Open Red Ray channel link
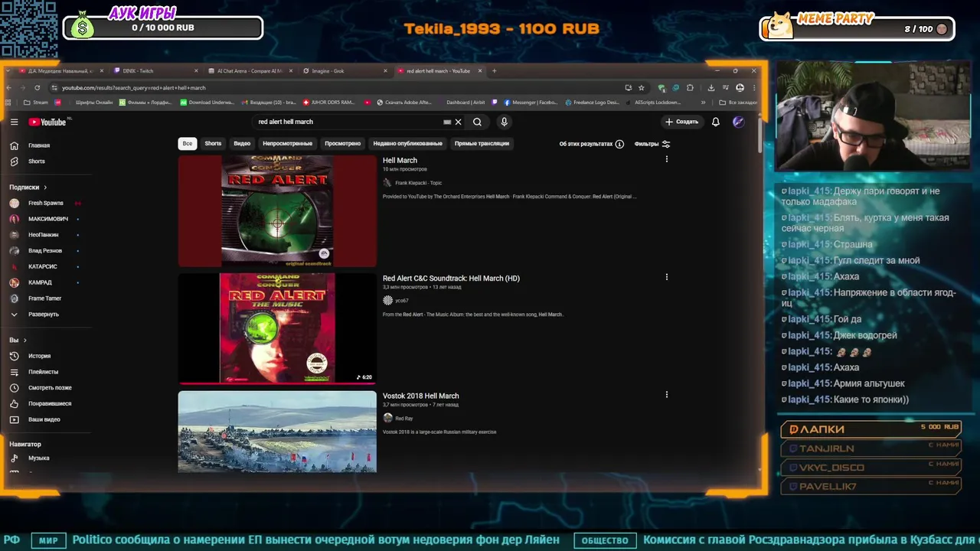 click(403, 419)
